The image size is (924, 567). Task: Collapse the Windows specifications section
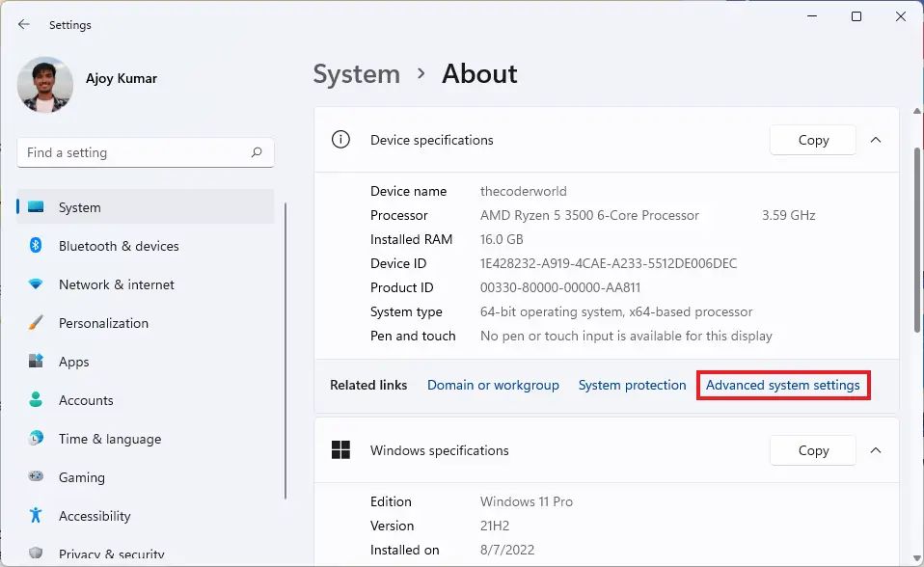(876, 450)
